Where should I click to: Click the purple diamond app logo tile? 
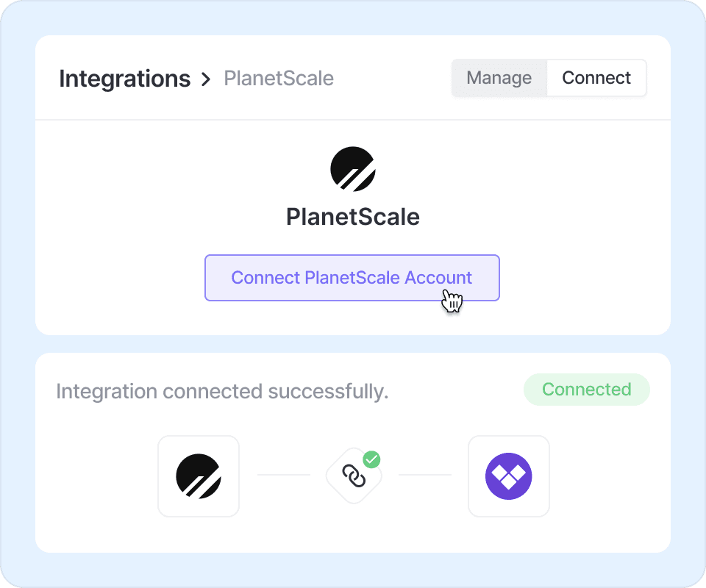click(x=509, y=476)
